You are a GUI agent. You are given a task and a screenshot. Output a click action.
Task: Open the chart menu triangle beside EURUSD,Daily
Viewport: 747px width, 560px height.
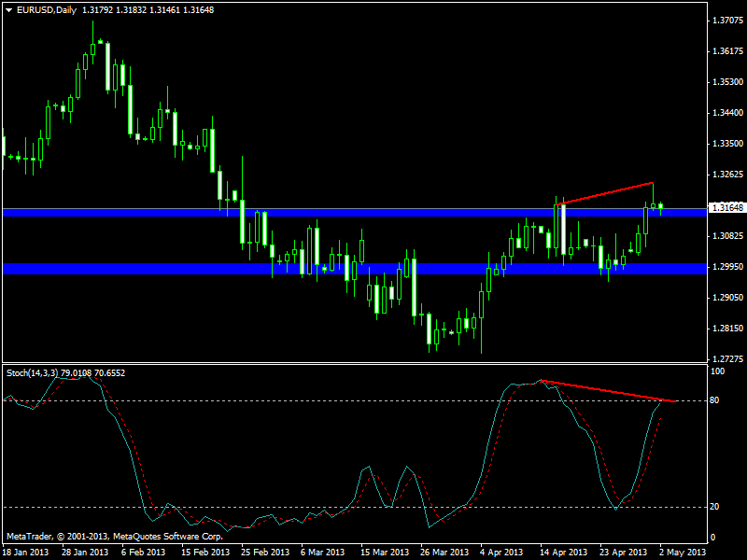pyautogui.click(x=8, y=10)
